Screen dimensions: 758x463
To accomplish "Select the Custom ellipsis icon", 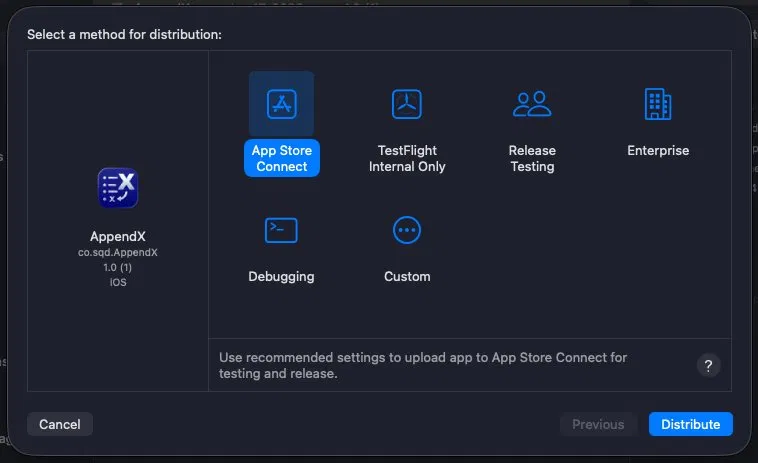I will pos(407,230).
